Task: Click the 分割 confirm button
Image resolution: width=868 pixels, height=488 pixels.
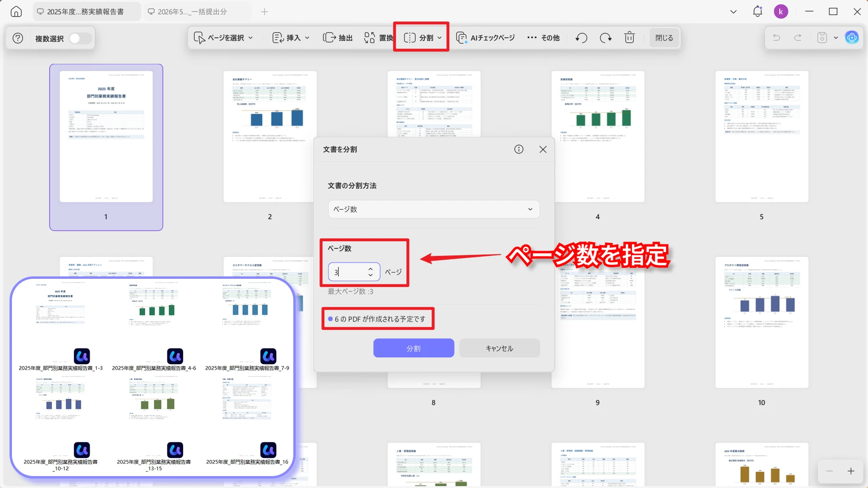Action: 413,348
